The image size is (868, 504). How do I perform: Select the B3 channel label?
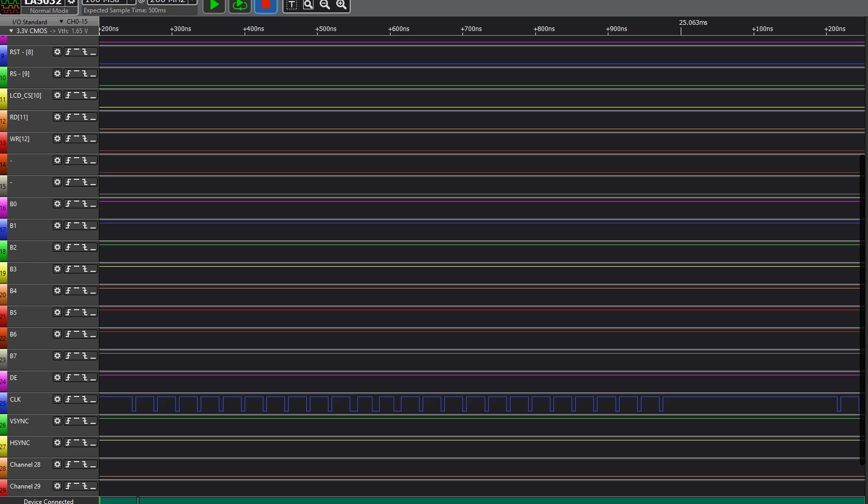pos(13,269)
